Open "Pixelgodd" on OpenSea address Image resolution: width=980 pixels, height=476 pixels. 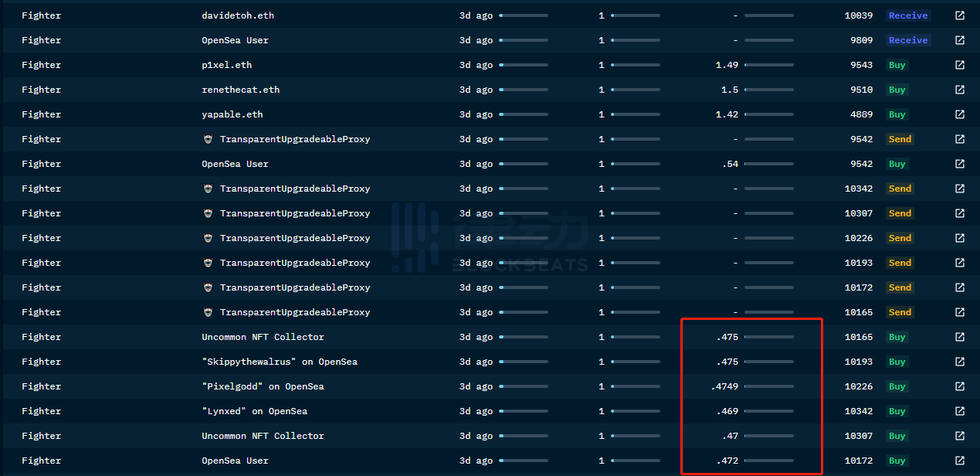[263, 386]
